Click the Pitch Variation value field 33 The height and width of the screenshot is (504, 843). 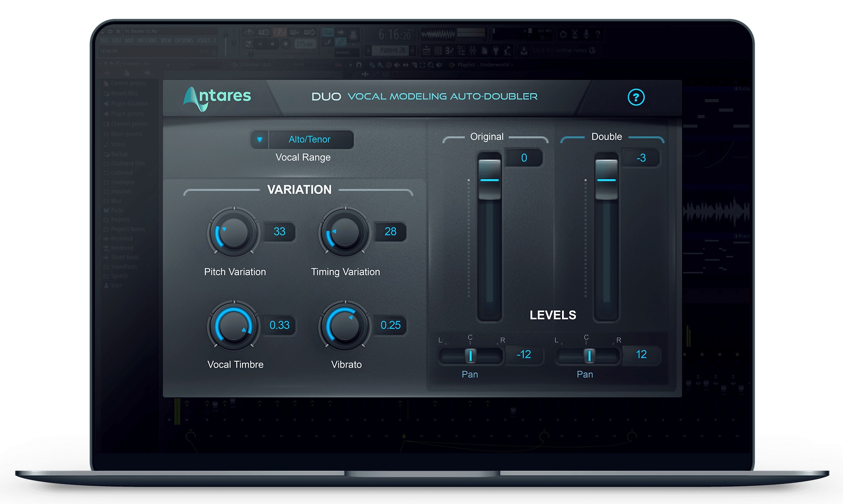click(279, 231)
